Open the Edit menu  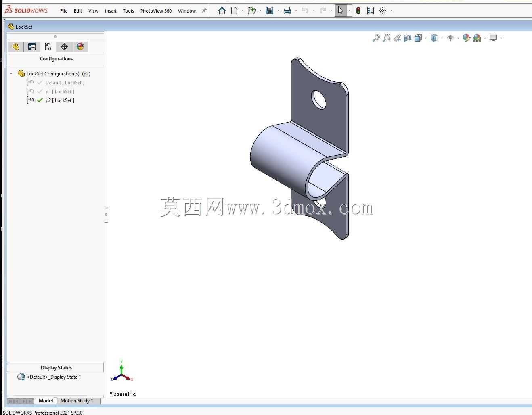click(x=78, y=11)
